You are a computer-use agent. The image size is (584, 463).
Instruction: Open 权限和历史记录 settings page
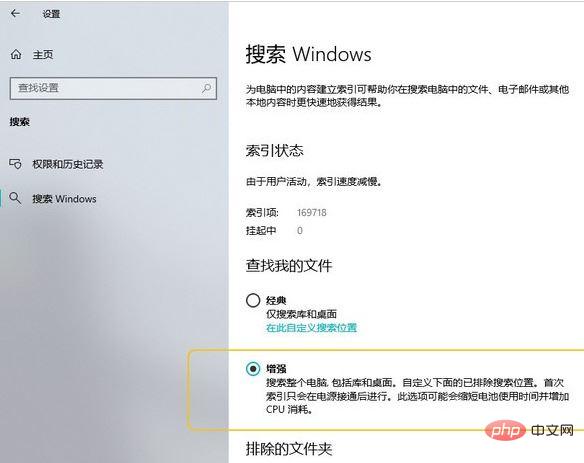click(68, 164)
